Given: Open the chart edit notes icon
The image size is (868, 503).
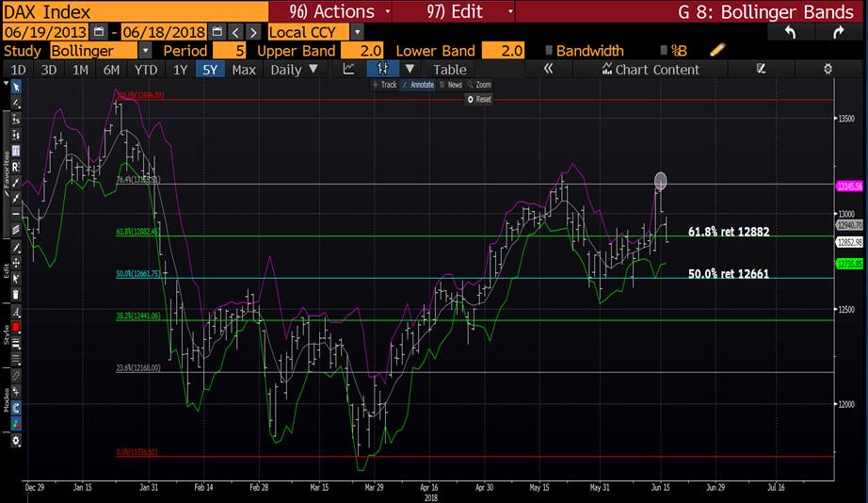Looking at the screenshot, I should (762, 70).
